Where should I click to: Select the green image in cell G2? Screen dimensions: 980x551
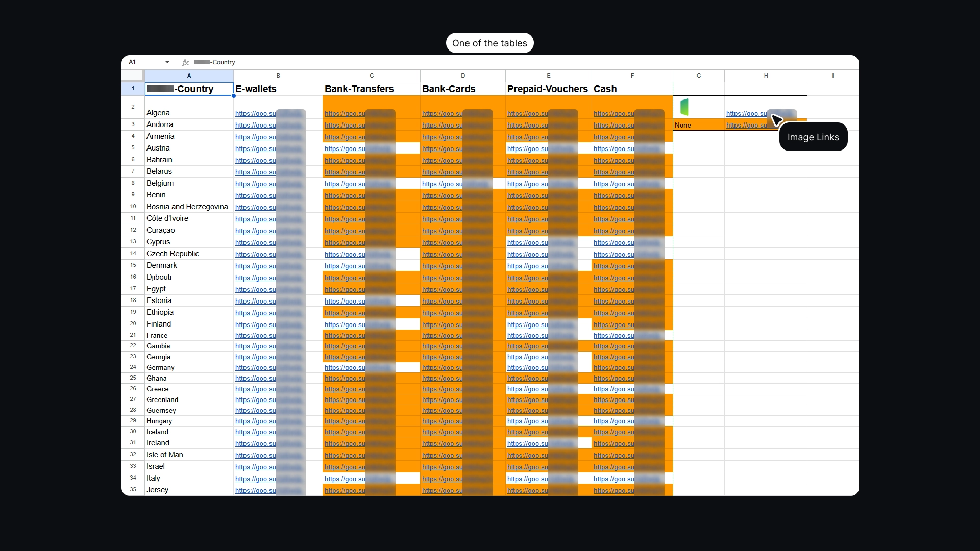(684, 107)
